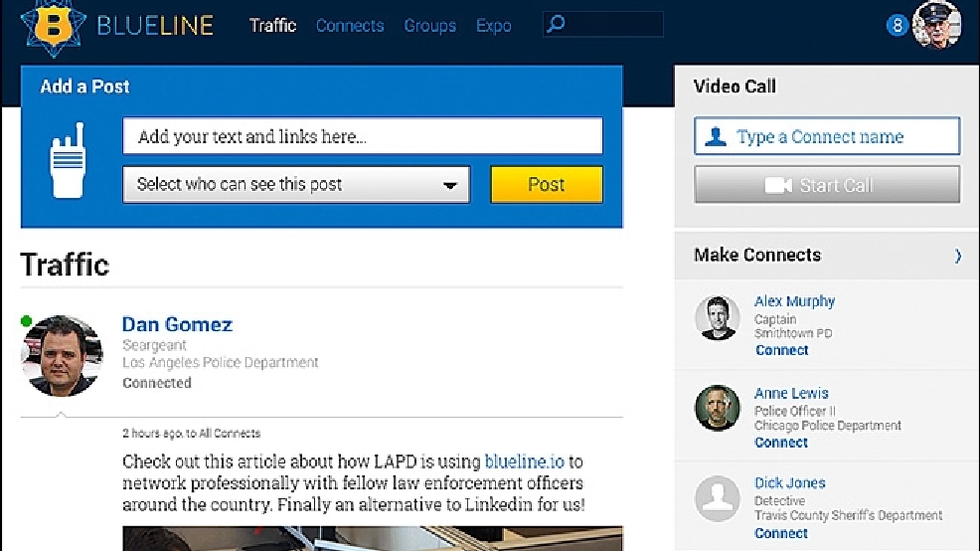
Task: Click Dick Jones's placeholder avatar
Action: 717,498
